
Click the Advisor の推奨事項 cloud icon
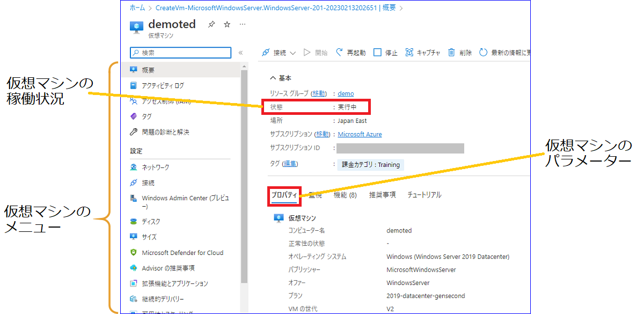(134, 268)
